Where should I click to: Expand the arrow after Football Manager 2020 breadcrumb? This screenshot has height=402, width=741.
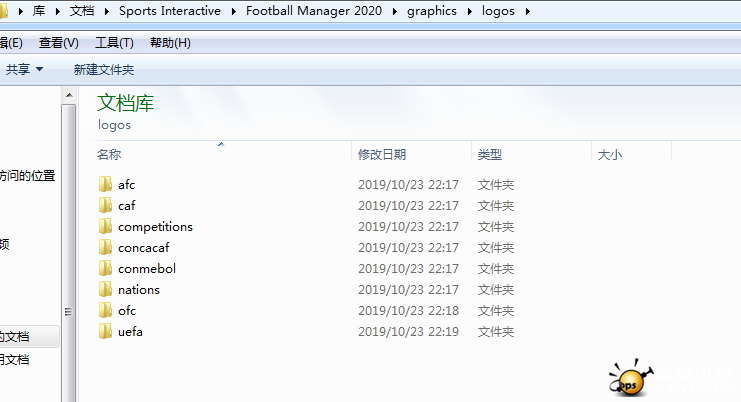[395, 11]
